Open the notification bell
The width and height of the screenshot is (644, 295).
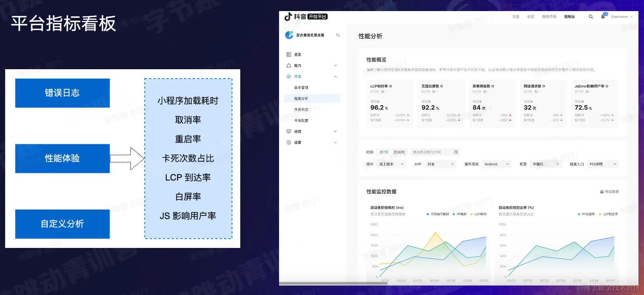pyautogui.click(x=603, y=17)
